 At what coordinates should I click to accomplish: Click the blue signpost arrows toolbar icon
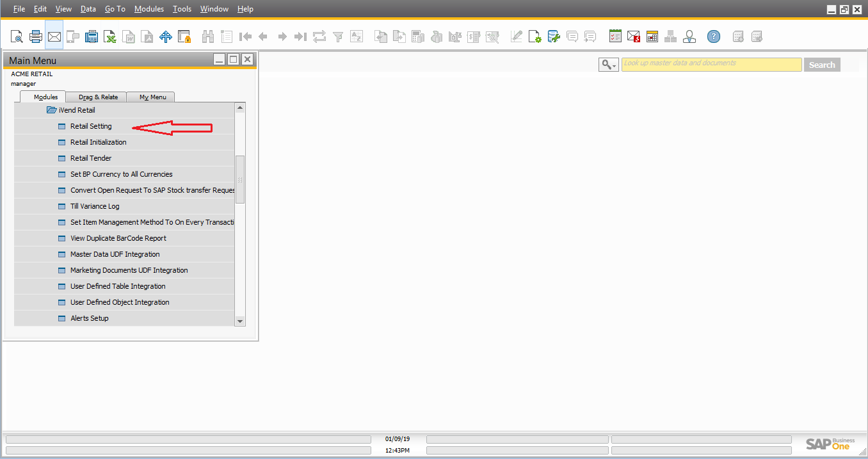click(166, 36)
